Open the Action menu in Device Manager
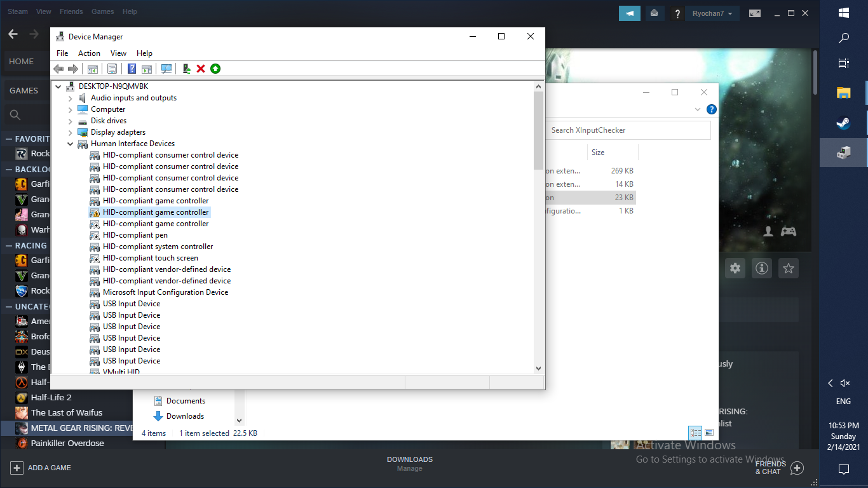This screenshot has width=868, height=488. tap(89, 53)
